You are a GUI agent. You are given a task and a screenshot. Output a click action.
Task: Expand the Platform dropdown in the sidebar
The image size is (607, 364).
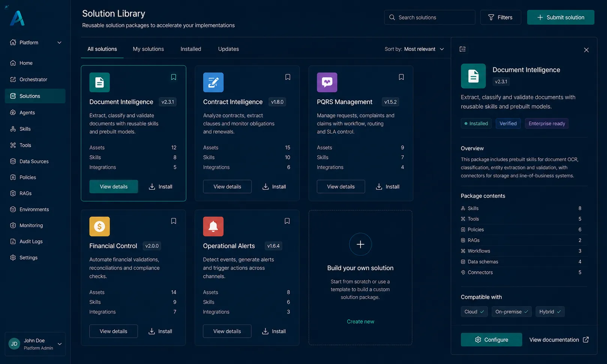(x=59, y=42)
